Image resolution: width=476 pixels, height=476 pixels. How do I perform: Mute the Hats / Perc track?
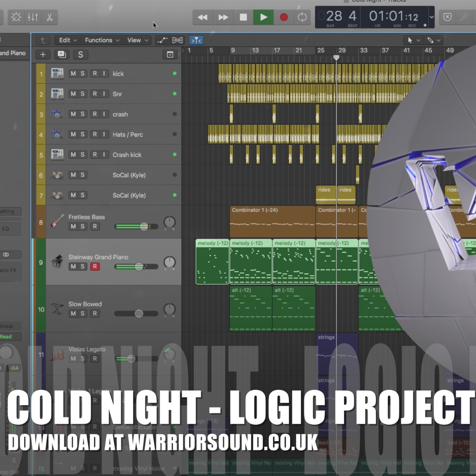[73, 134]
